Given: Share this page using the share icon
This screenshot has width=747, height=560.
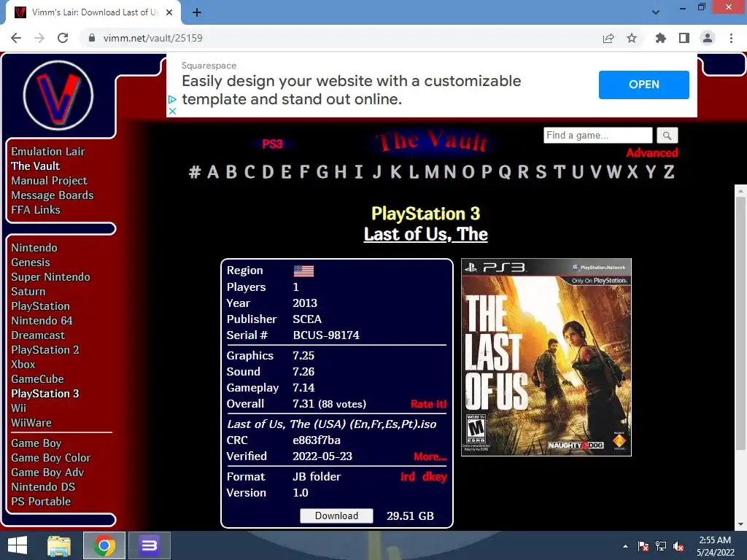Looking at the screenshot, I should [608, 38].
